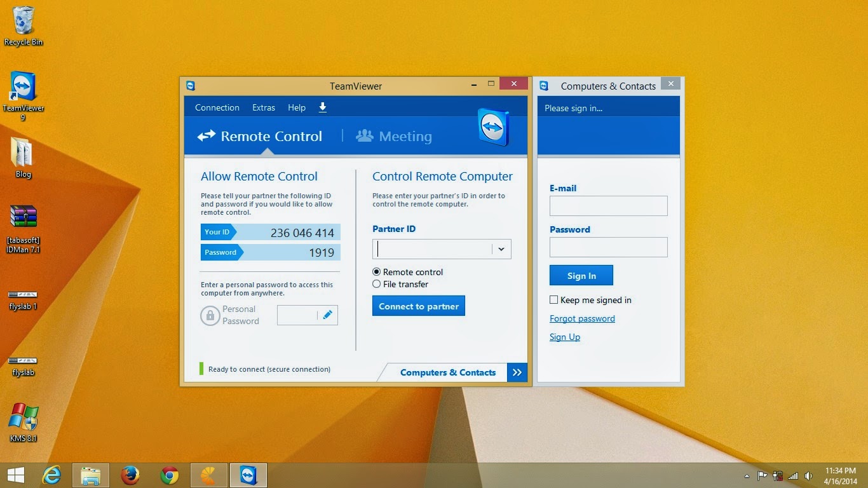
Task: Click the Computers & Contacts bottom tab
Action: coord(448,372)
